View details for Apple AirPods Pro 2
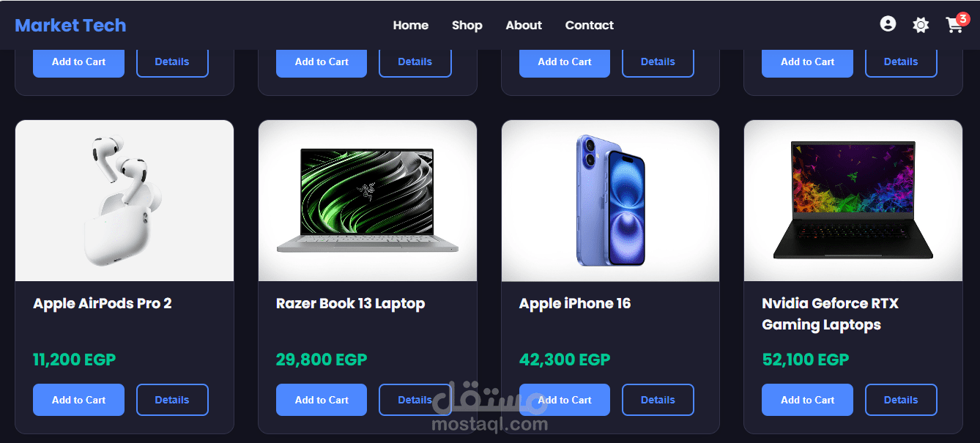This screenshot has height=443, width=980. tap(172, 400)
